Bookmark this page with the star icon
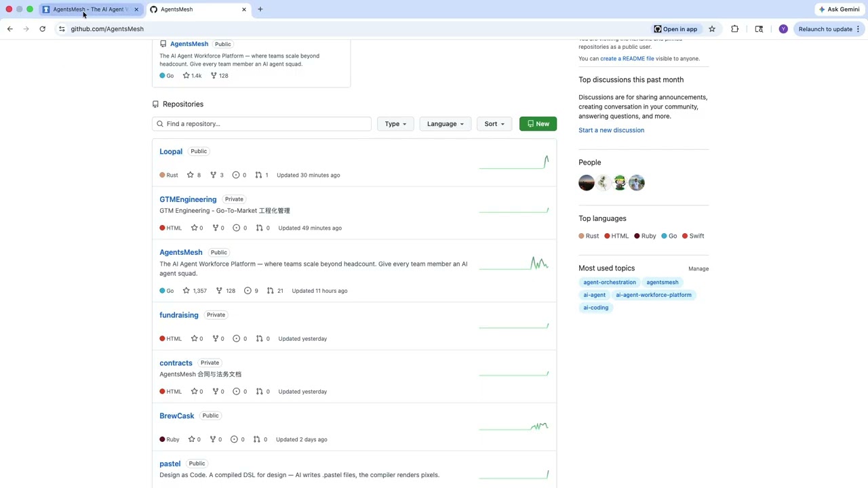Viewport: 868px width, 488px height. click(x=712, y=29)
